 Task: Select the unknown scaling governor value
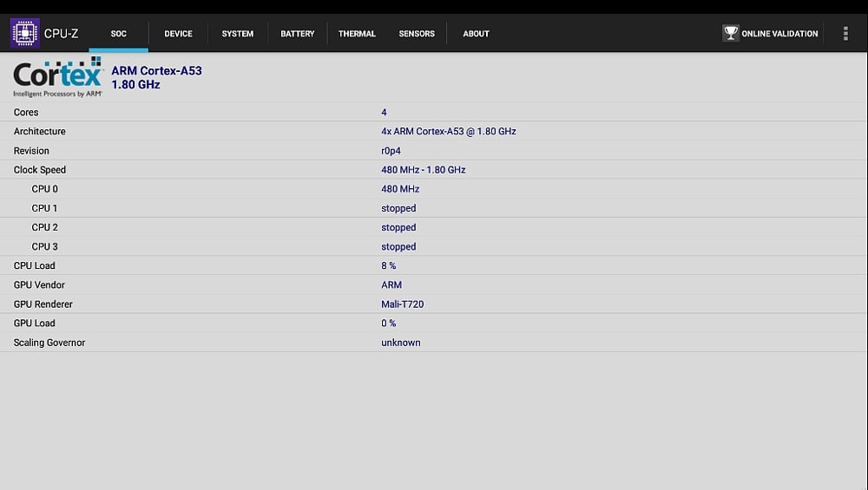point(401,343)
